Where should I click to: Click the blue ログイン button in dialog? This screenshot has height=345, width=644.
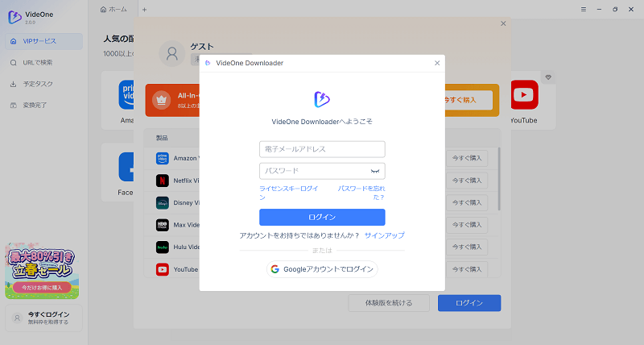pyautogui.click(x=322, y=217)
